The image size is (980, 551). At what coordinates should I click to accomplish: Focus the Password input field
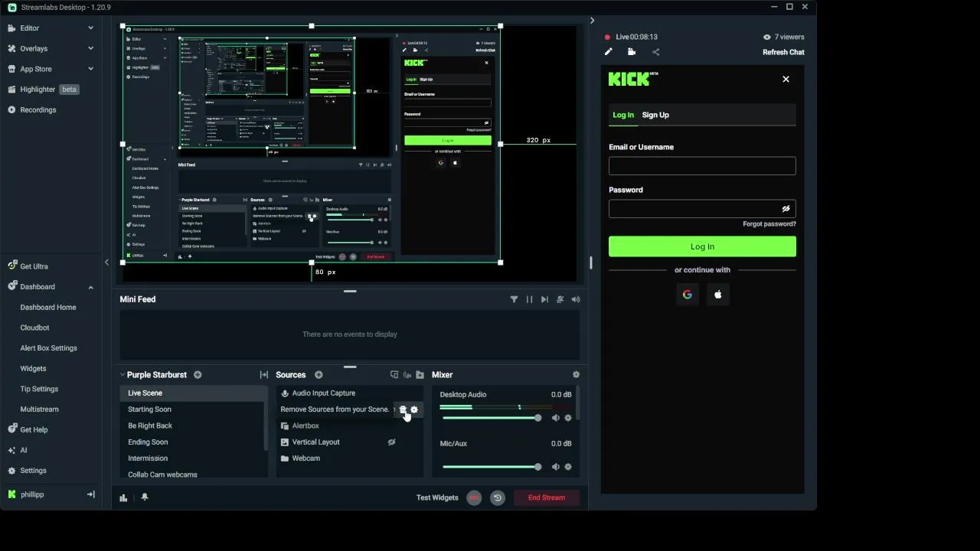point(702,209)
